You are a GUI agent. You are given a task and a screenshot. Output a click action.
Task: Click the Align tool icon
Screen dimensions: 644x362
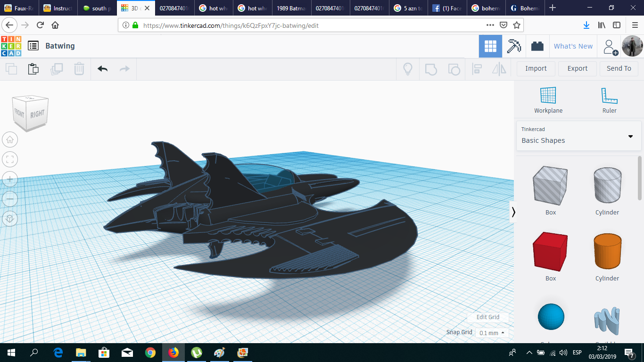point(477,69)
